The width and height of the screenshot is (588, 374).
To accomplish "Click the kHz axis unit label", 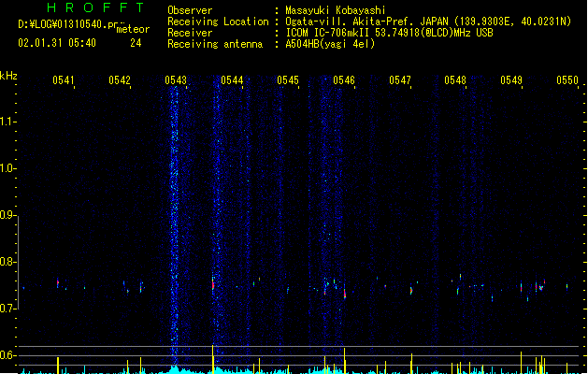I will click(8, 76).
